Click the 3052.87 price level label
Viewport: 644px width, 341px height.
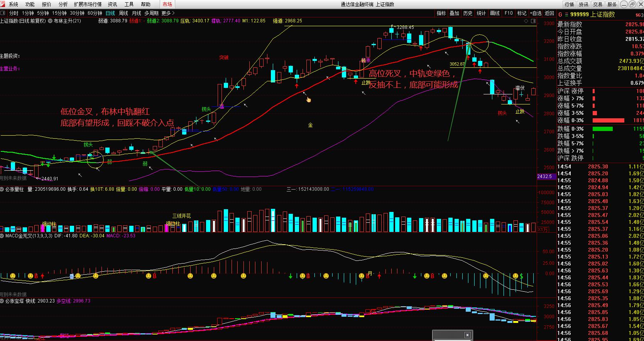coord(457,64)
